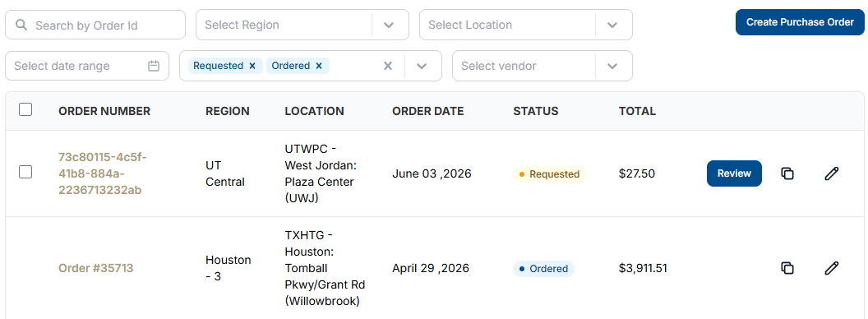The height and width of the screenshot is (319, 868).
Task: Click the REGION column header
Action: coord(228,111)
